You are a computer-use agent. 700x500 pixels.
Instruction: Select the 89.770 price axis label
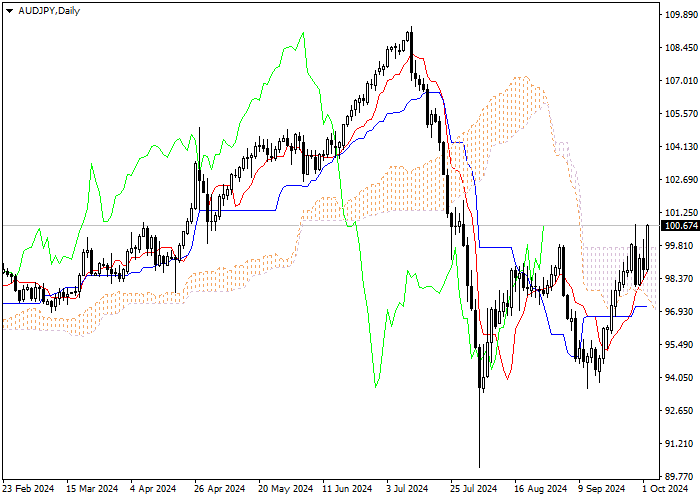coord(681,476)
